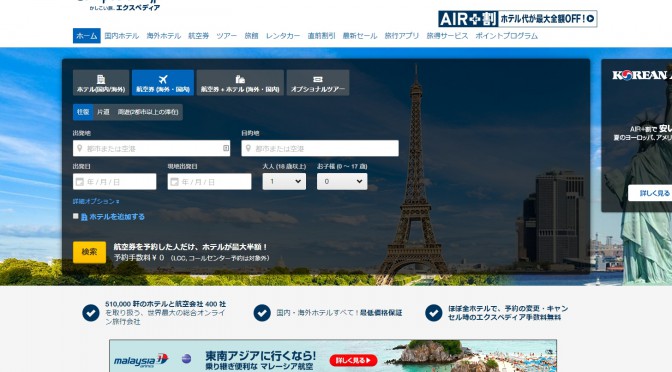
Task: Click the 出発地 departure city field
Action: click(151, 148)
